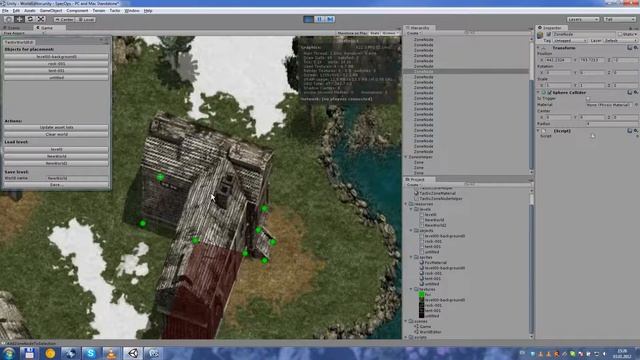Select the Rotate tool in toolbar
The image size is (640, 360).
tap(30, 19)
